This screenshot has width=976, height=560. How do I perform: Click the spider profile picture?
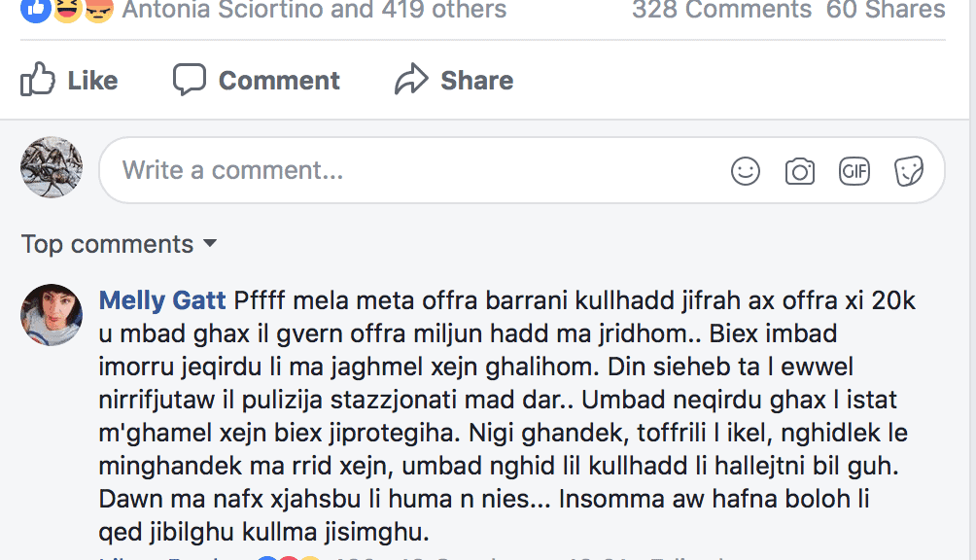[52, 168]
